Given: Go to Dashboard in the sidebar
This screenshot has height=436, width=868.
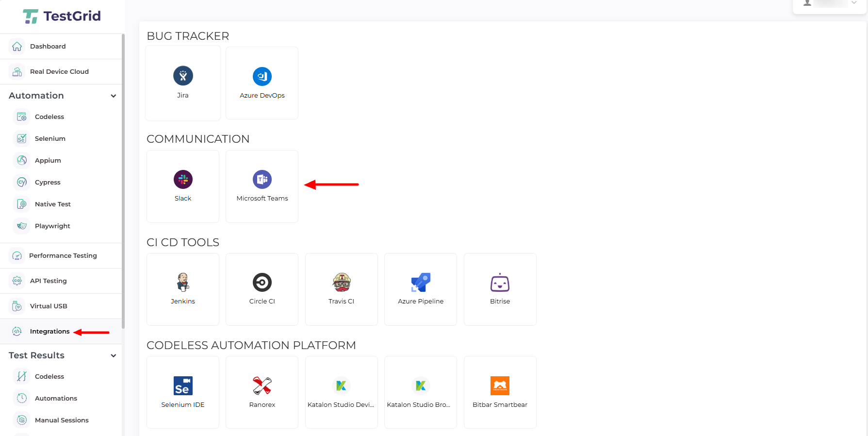Looking at the screenshot, I should point(48,47).
